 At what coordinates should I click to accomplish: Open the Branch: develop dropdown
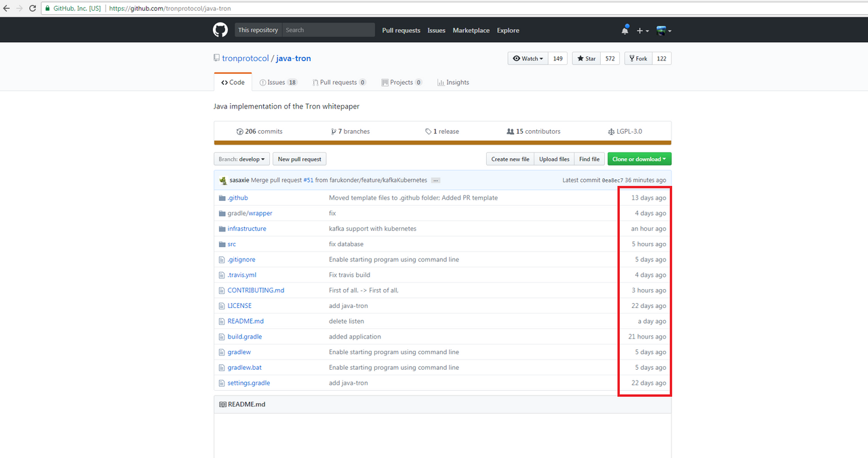pyautogui.click(x=241, y=159)
